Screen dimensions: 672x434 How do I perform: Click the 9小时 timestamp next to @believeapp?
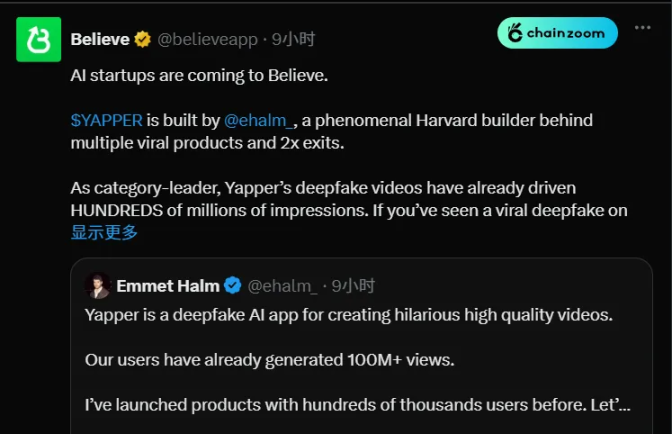[293, 39]
